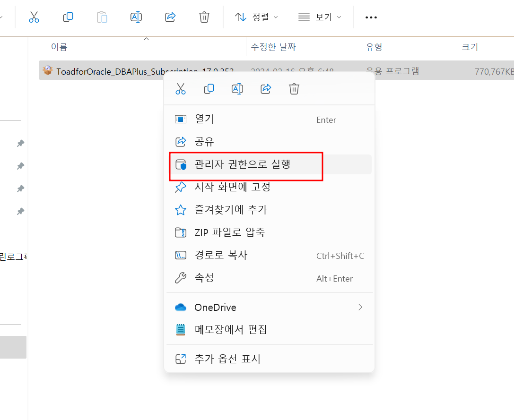The image size is (514, 420).
Task: Choose 관리자 권한으로 실행 in the context menu
Action: click(x=269, y=164)
